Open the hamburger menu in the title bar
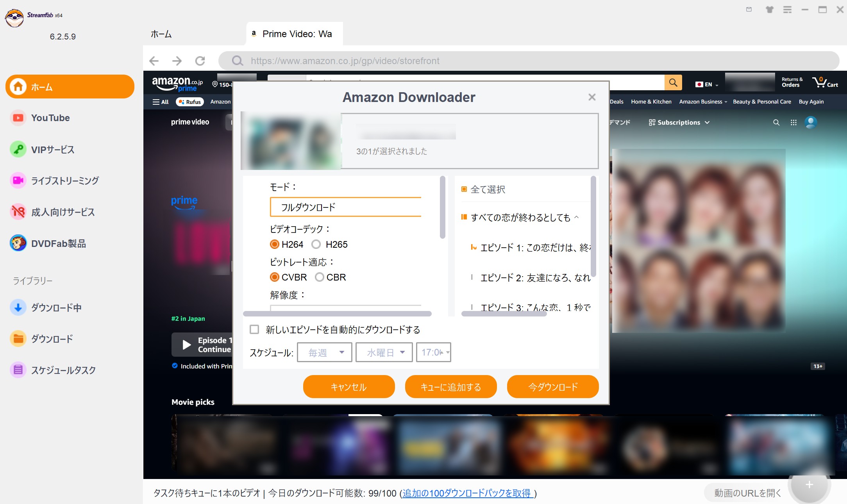Image resolution: width=847 pixels, height=504 pixels. click(788, 10)
